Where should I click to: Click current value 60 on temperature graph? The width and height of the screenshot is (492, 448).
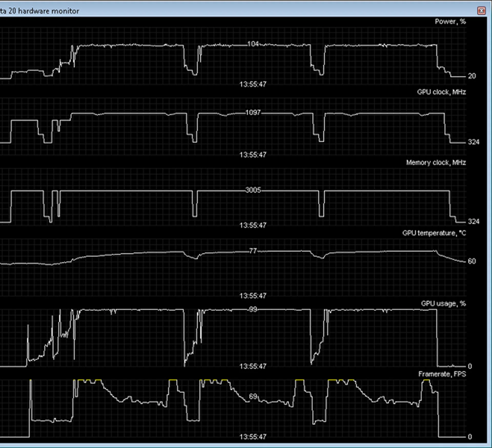click(x=472, y=261)
